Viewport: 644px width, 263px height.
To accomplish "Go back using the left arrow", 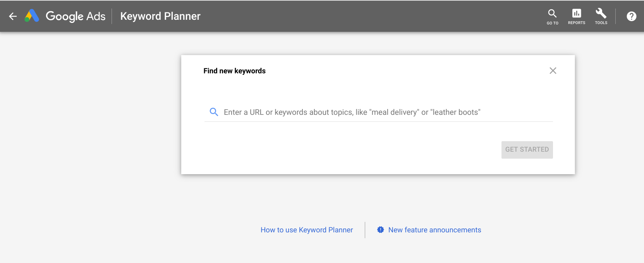I will 13,16.
